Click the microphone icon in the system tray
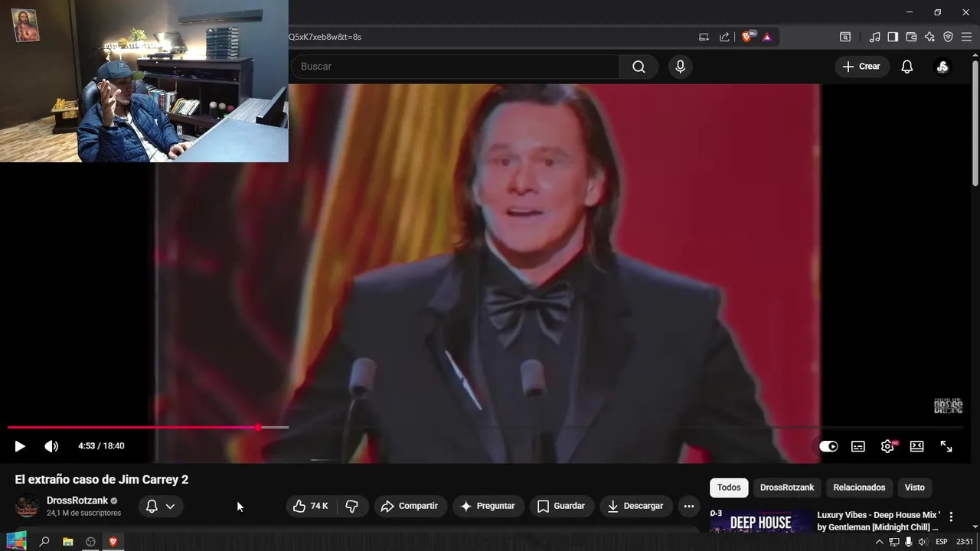Screen dimensions: 980x551 (908, 542)
